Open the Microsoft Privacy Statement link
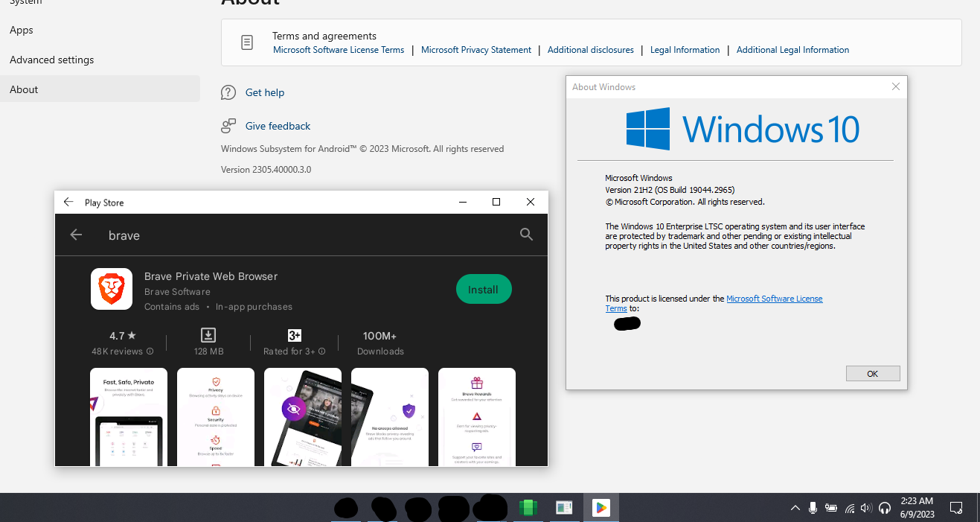This screenshot has width=980, height=522. tap(475, 49)
